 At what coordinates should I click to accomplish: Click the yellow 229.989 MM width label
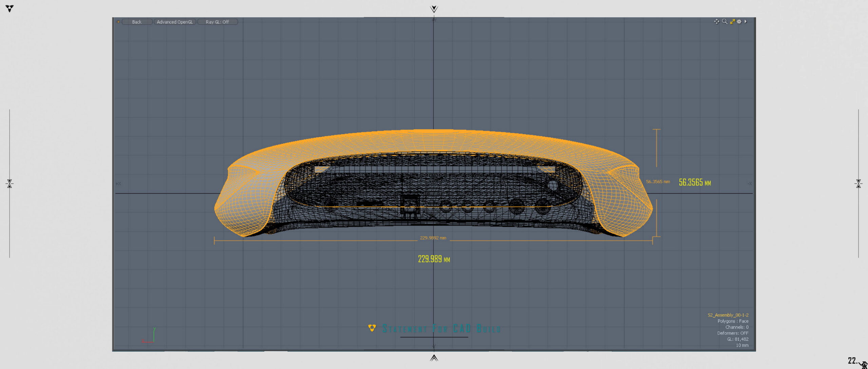pos(434,259)
